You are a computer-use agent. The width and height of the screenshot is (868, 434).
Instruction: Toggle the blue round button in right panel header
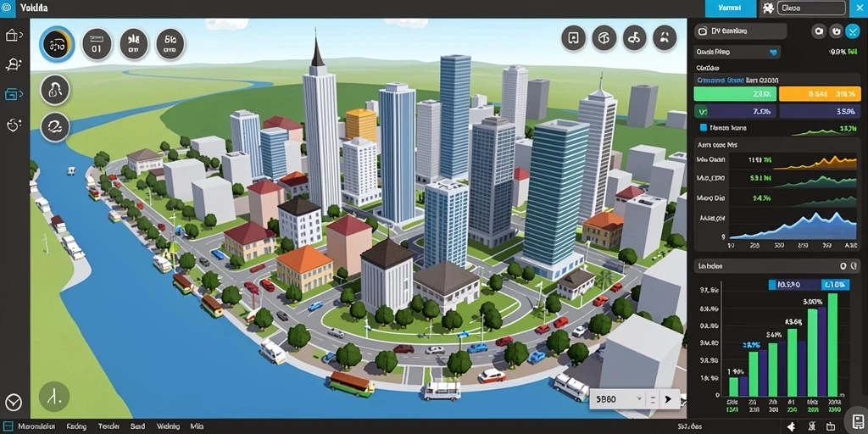coord(852,31)
